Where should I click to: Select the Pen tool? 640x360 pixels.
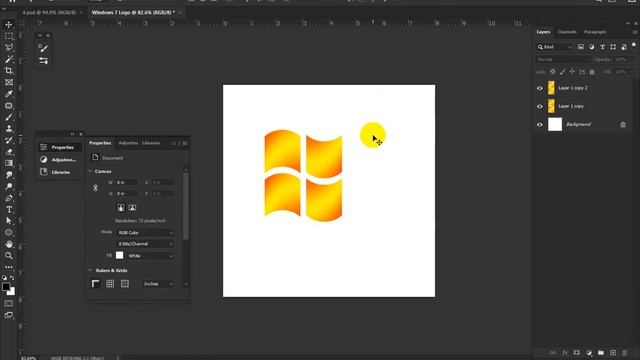tap(9, 198)
